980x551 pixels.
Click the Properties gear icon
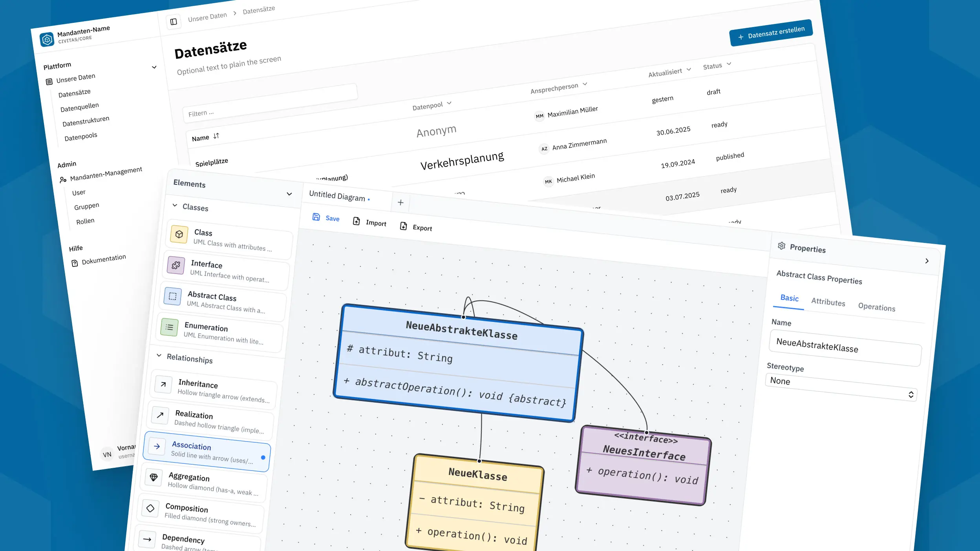782,246
